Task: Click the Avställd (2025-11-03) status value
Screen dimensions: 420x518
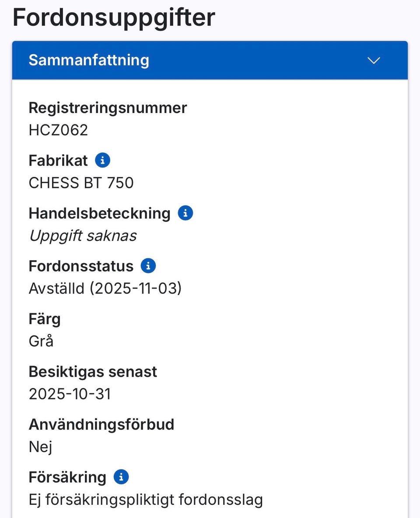Action: (105, 289)
